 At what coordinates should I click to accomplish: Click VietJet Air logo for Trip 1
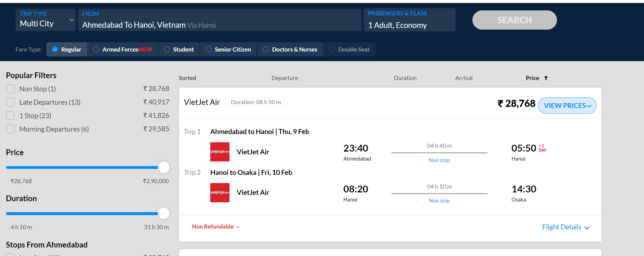220,152
